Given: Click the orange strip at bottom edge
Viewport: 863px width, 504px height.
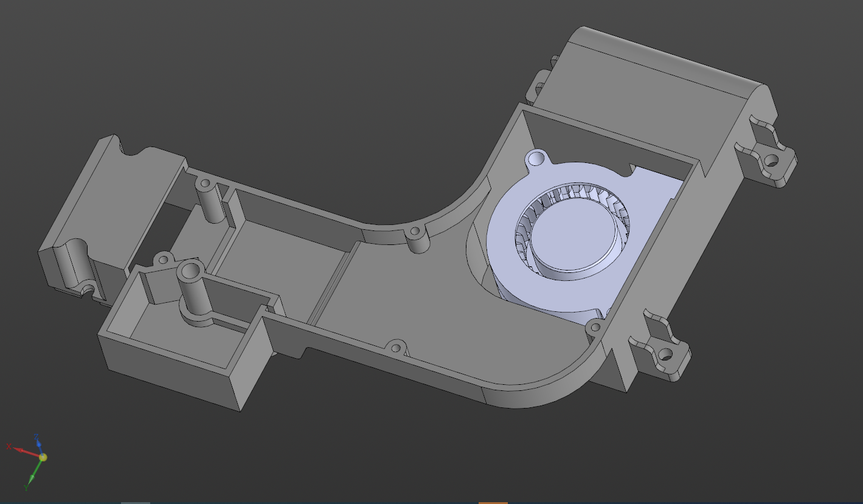Looking at the screenshot, I should (x=493, y=502).
